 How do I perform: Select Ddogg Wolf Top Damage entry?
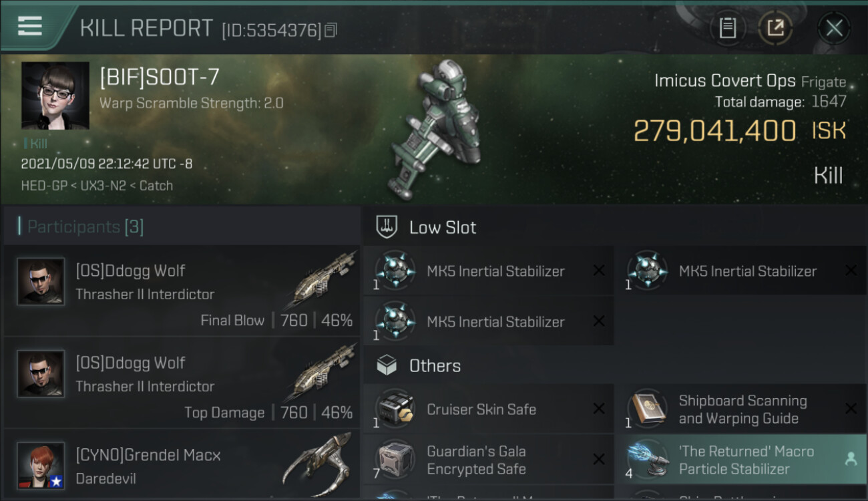click(x=182, y=382)
